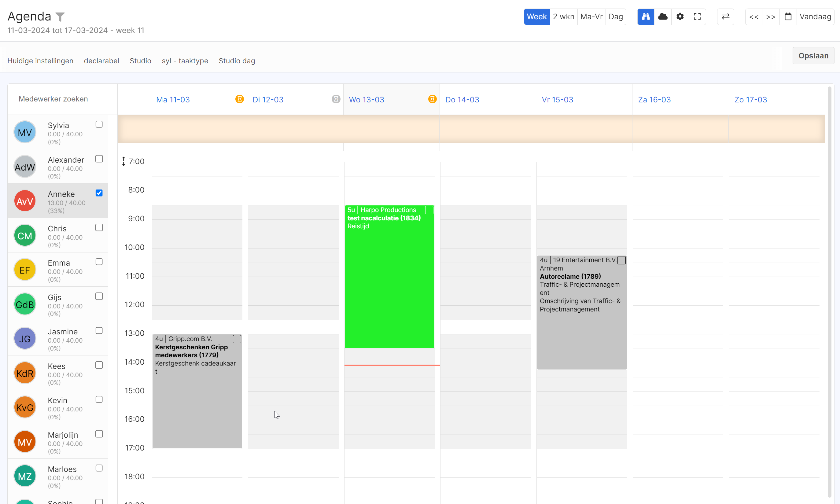Screen dimensions: 840x504
Task: Focus the Medewerker zoeken search field
Action: [x=63, y=99]
